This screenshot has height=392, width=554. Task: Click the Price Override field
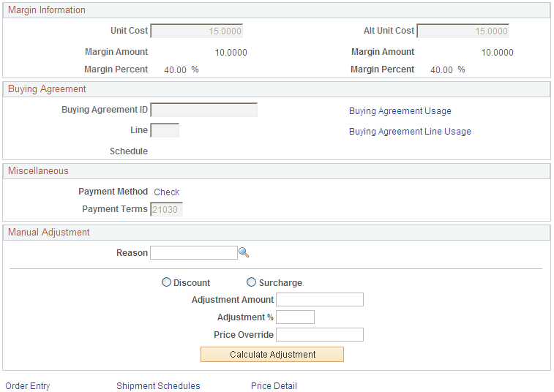click(320, 335)
